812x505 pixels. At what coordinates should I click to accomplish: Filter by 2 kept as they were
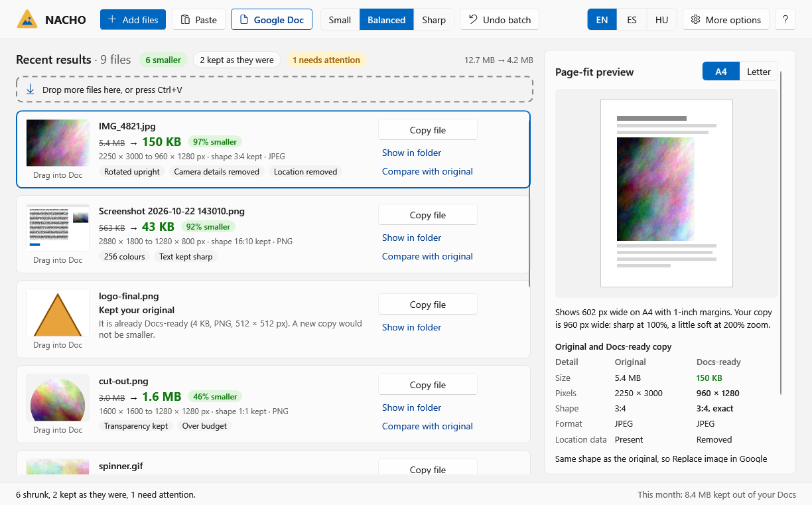click(237, 60)
